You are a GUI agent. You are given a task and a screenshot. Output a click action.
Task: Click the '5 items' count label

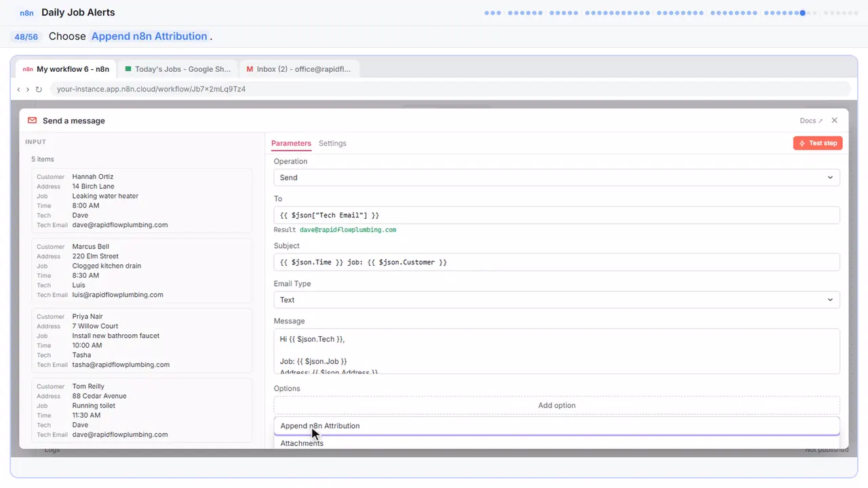tap(43, 159)
